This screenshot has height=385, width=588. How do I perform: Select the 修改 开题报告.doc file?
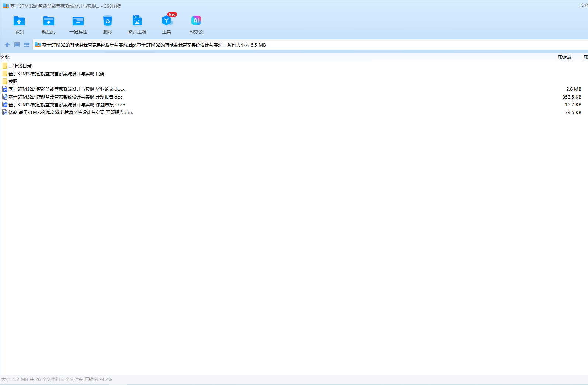point(68,113)
